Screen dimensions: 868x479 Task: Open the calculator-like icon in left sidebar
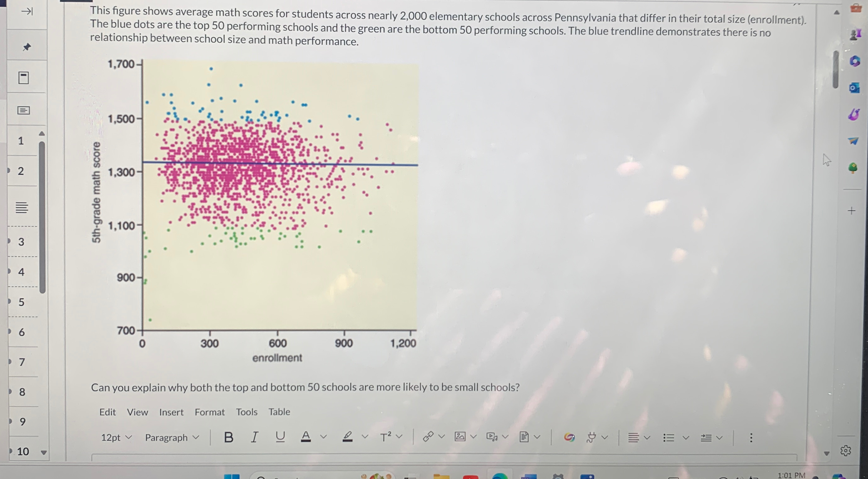23,78
